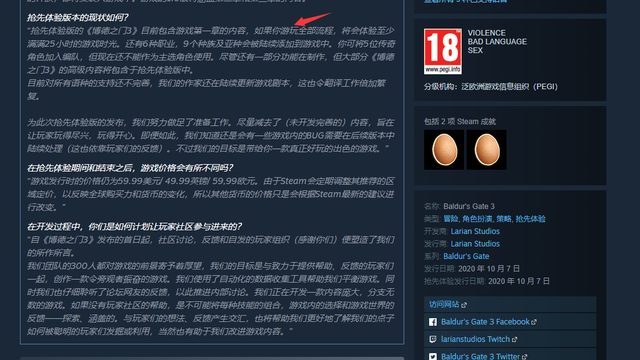Select the 角色扮演 genre tag
This screenshot has height=360, width=640.
(477, 219)
